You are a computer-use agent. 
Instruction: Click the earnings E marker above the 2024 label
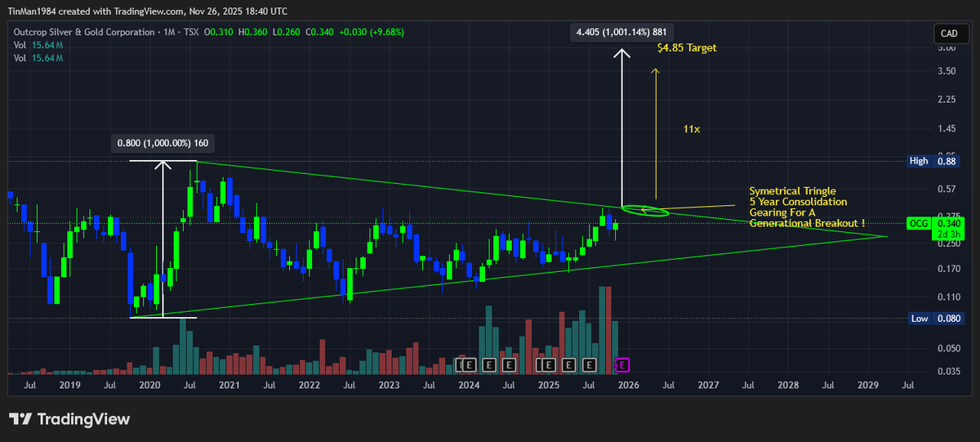470,364
